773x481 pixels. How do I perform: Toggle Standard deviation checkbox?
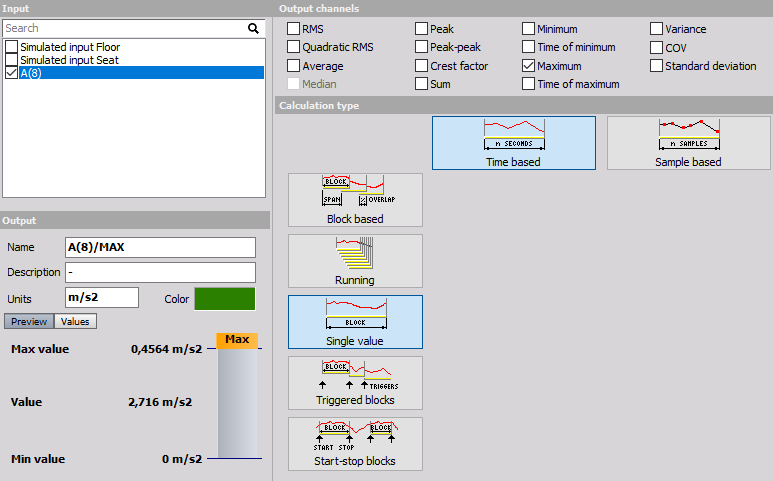(x=656, y=66)
